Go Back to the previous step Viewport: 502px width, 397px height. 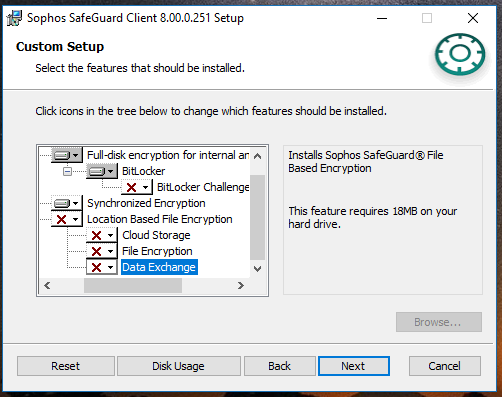[279, 366]
